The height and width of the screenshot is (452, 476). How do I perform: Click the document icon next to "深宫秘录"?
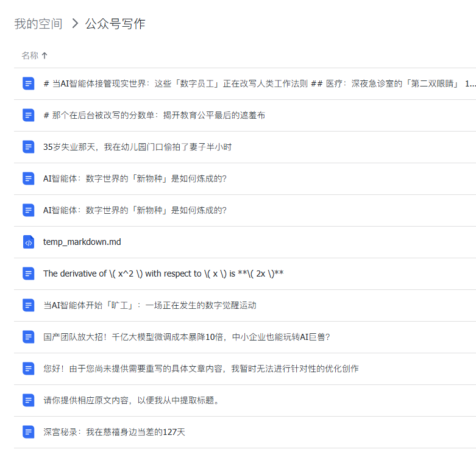(x=29, y=432)
